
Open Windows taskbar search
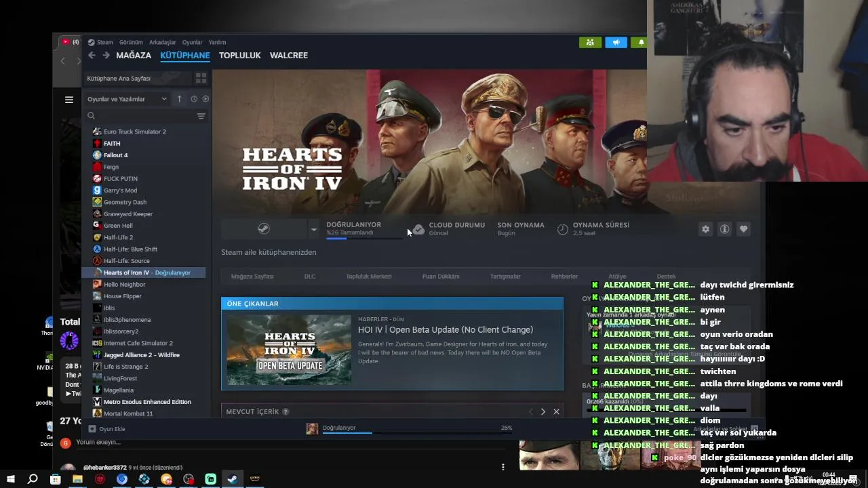(33, 479)
